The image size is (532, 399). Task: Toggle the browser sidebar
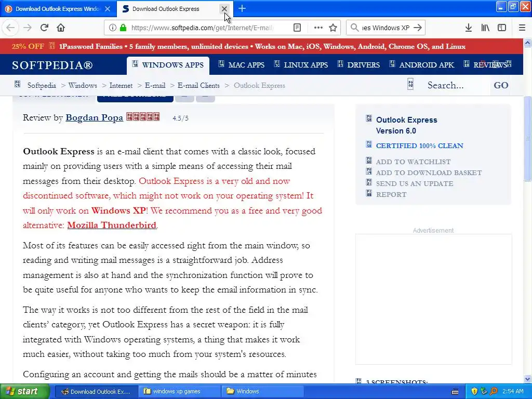point(502,28)
